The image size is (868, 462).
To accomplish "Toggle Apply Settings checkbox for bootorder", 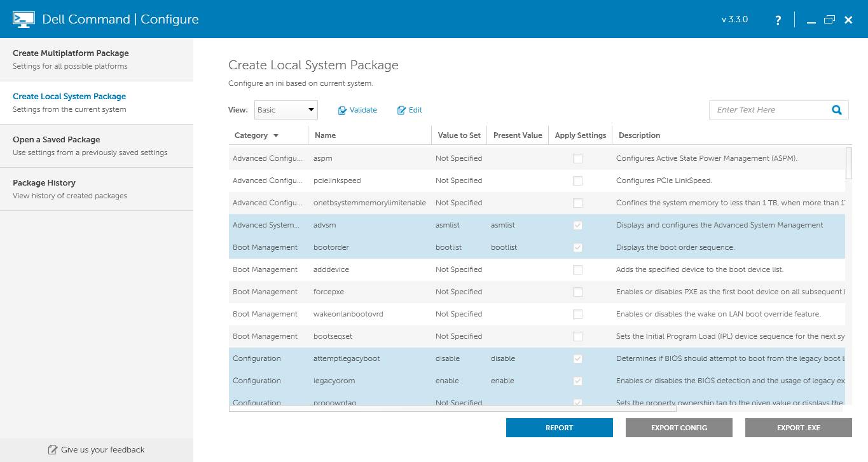I will [x=577, y=248].
